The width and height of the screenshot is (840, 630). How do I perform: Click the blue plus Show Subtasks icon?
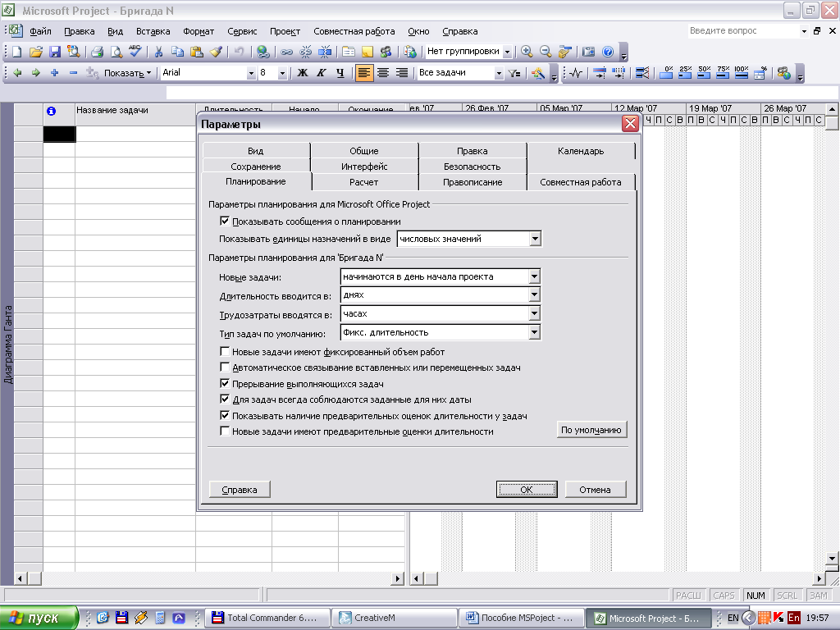coord(55,73)
